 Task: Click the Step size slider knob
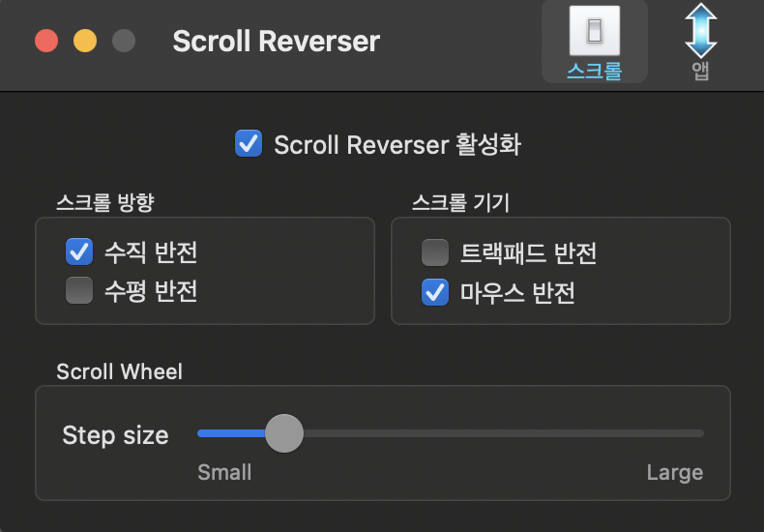[x=284, y=433]
